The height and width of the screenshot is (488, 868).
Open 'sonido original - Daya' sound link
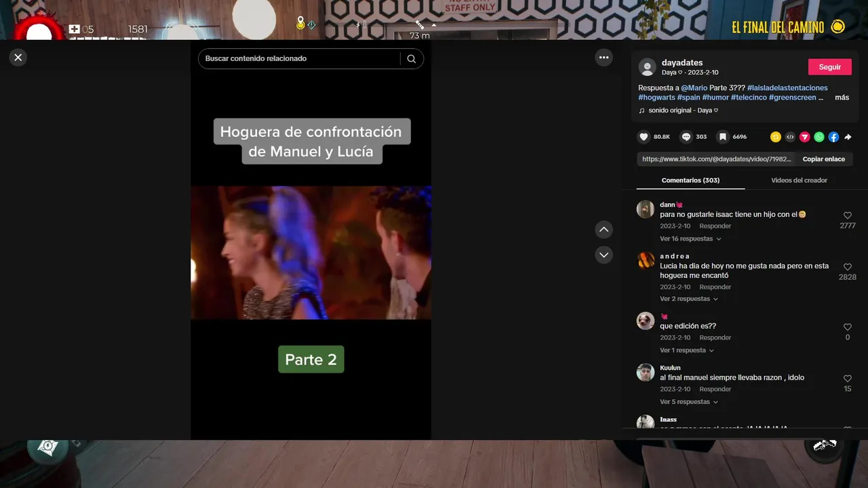pos(683,110)
